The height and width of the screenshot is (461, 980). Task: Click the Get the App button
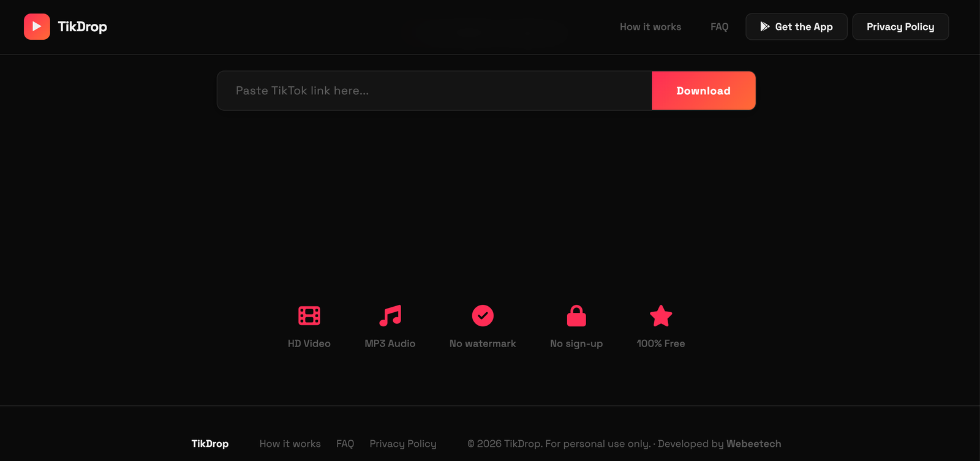[x=796, y=27]
